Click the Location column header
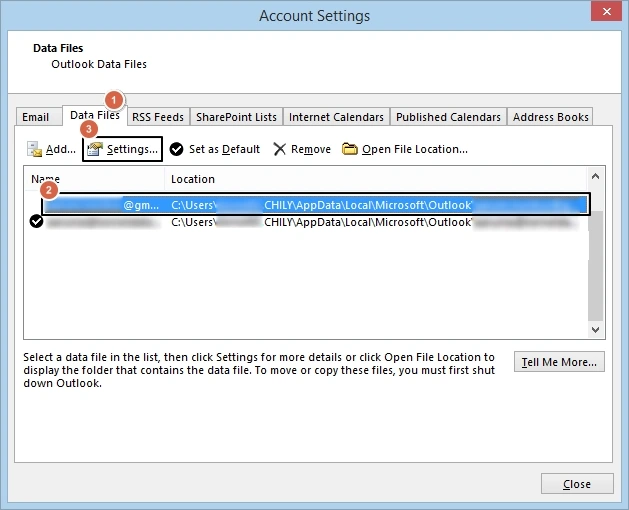This screenshot has width=629, height=510. click(376, 179)
